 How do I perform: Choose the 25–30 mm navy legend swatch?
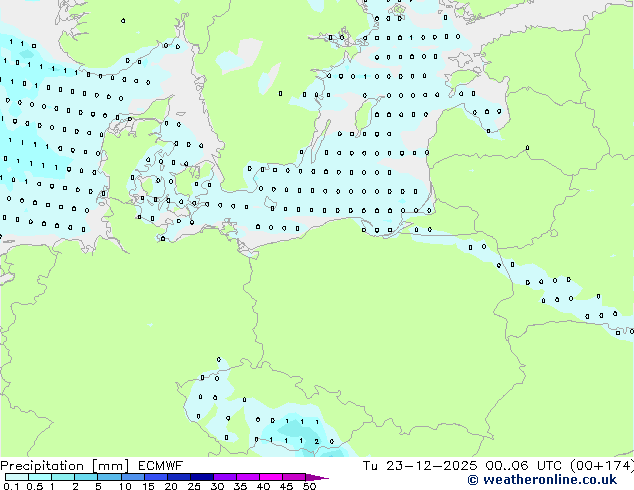(x=201, y=477)
